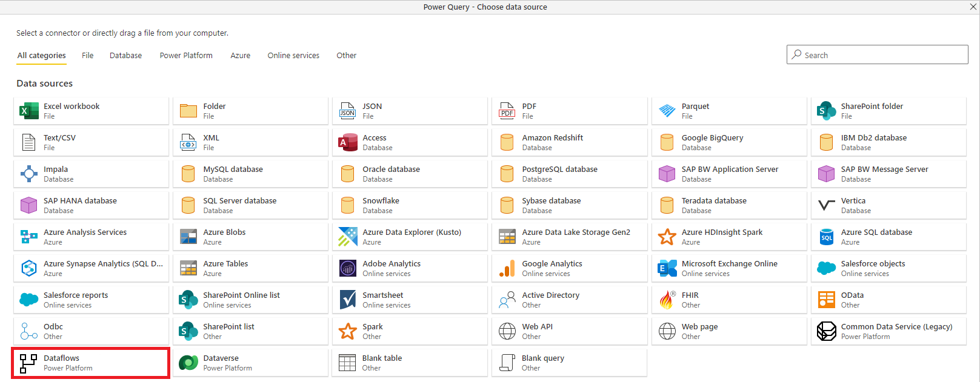The width and height of the screenshot is (980, 382).
Task: Open the Azure category tab
Action: click(240, 56)
